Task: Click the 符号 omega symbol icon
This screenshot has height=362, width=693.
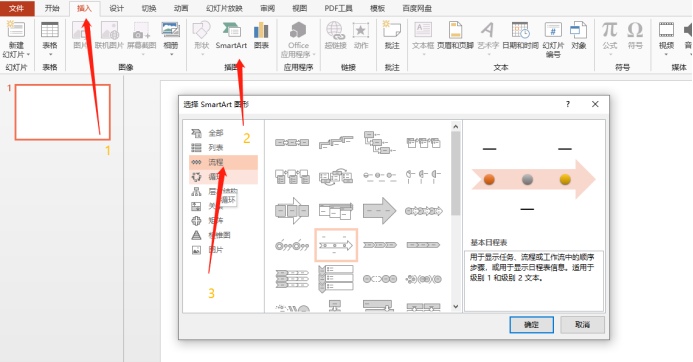Action: tap(635, 30)
